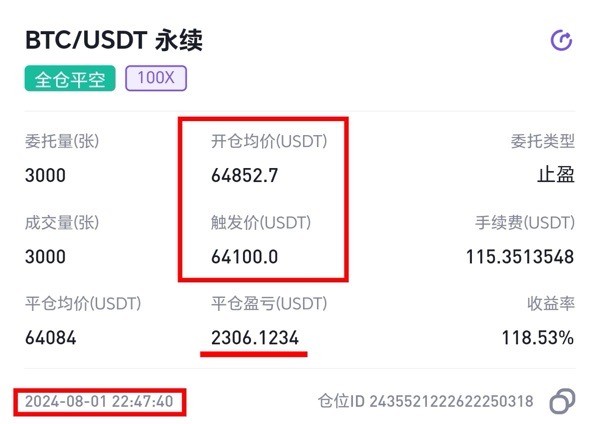Tap the 100X leverage badge
The image size is (600, 424).
pos(156,78)
